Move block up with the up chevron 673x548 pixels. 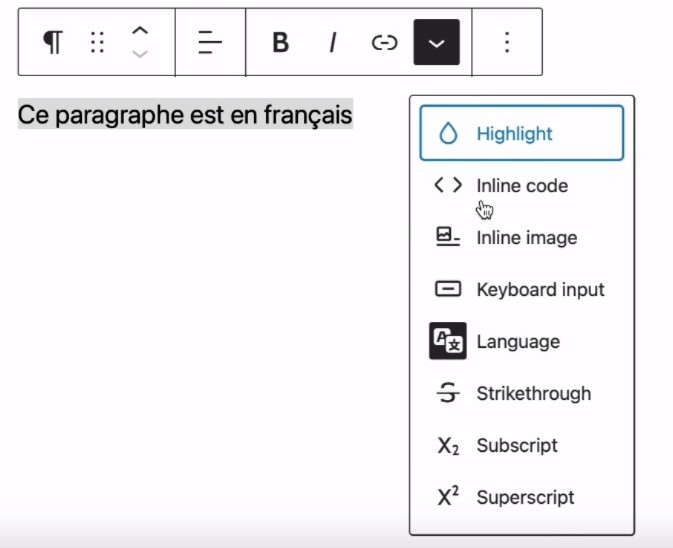(x=140, y=31)
